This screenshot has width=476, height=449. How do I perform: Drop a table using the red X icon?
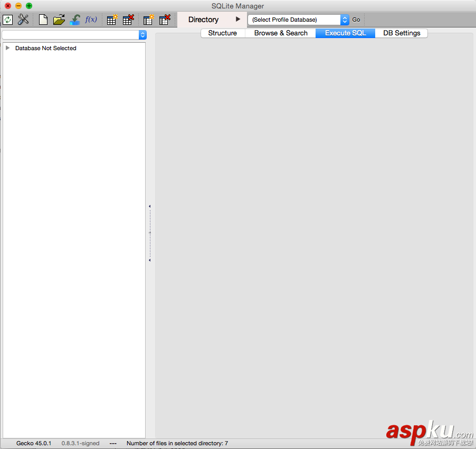(128, 20)
